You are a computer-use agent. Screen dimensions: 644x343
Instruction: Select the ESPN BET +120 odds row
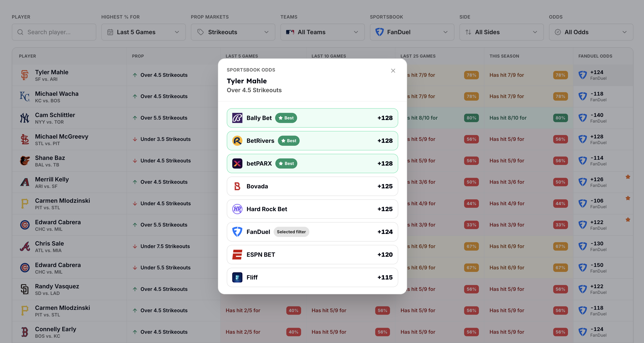point(312,255)
